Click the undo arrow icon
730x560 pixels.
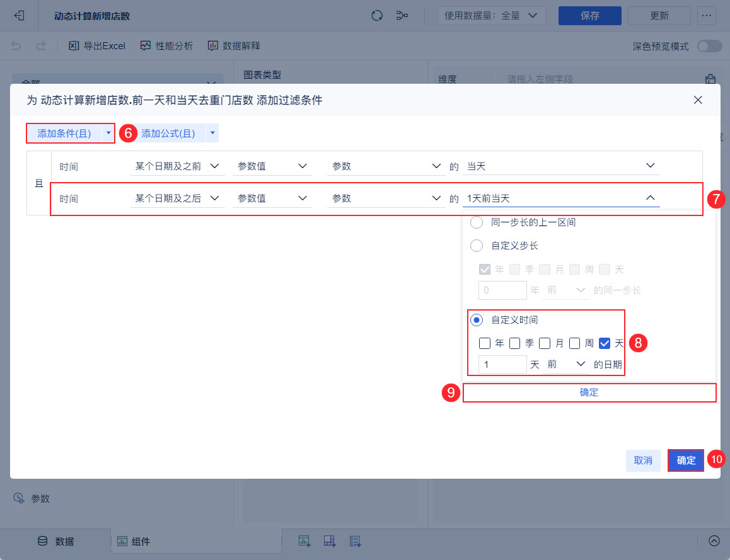(16, 45)
